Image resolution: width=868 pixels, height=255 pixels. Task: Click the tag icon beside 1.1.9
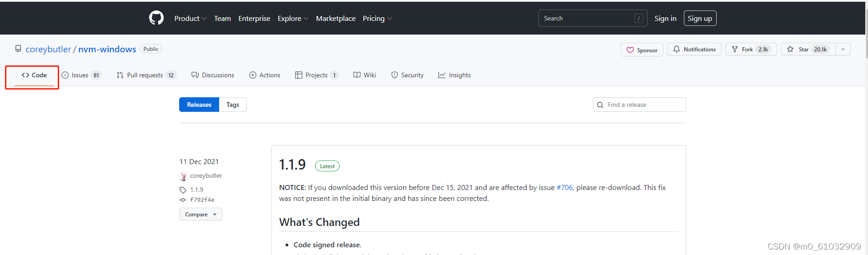point(183,190)
